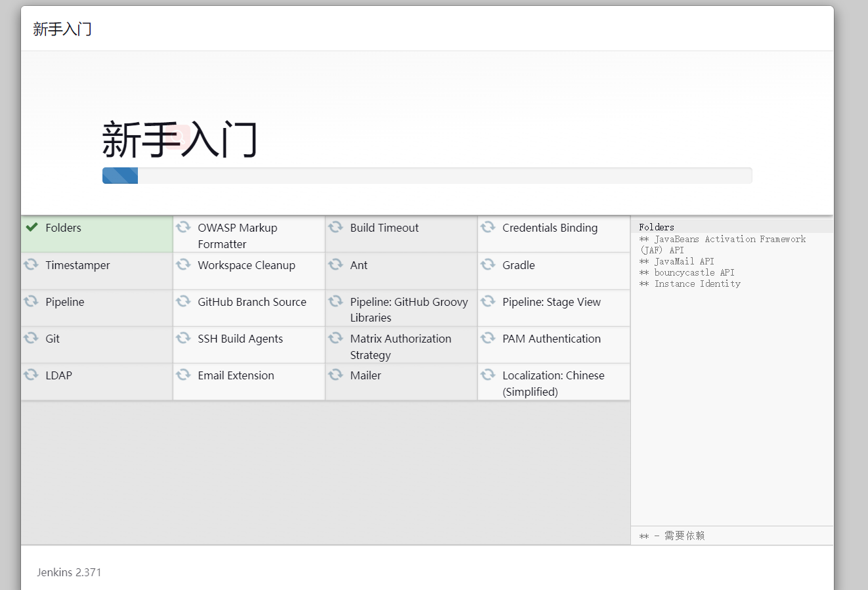Click the pending icon for OWASP Markup Formatter
868x590 pixels.
(x=183, y=227)
